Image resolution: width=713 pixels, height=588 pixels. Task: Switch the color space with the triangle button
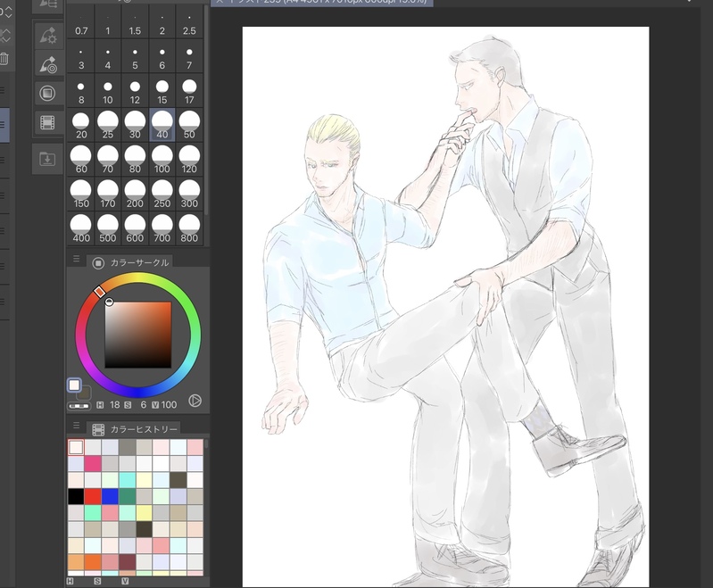(x=195, y=401)
